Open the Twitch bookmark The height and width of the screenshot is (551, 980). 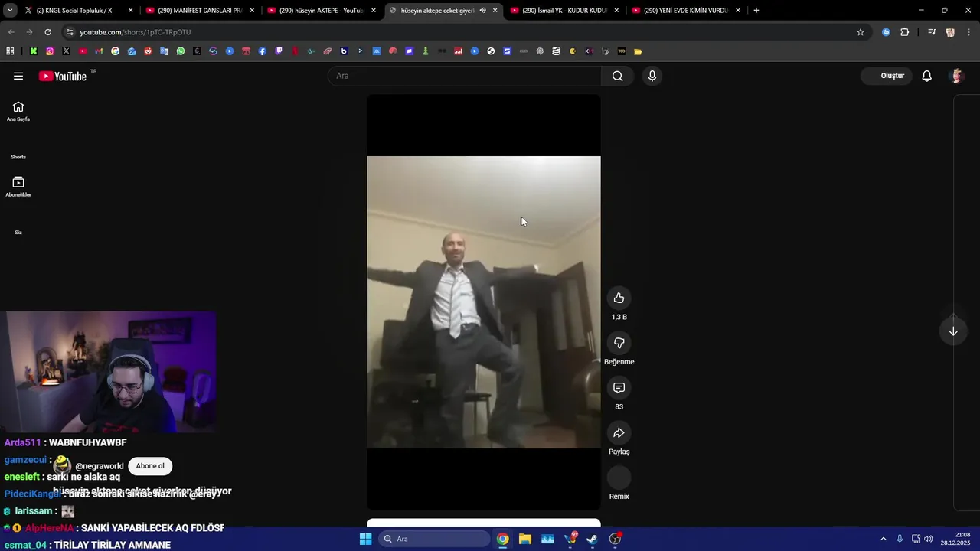279,51
